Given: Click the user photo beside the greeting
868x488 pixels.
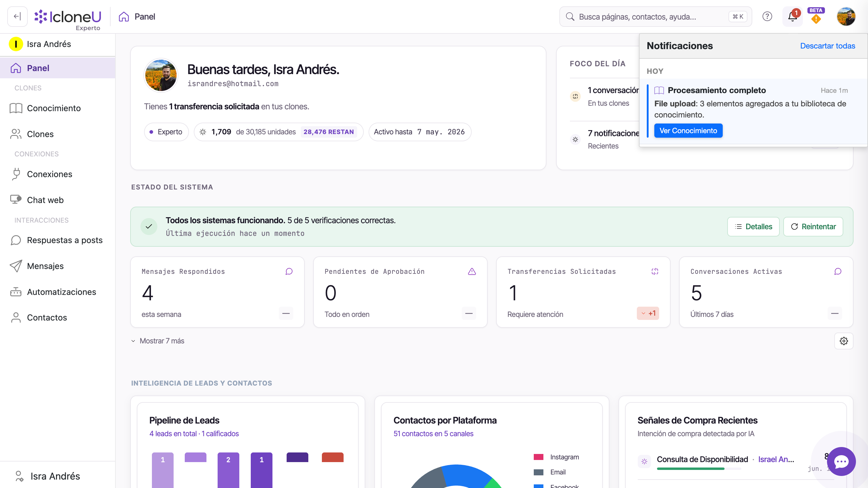Looking at the screenshot, I should [x=161, y=75].
